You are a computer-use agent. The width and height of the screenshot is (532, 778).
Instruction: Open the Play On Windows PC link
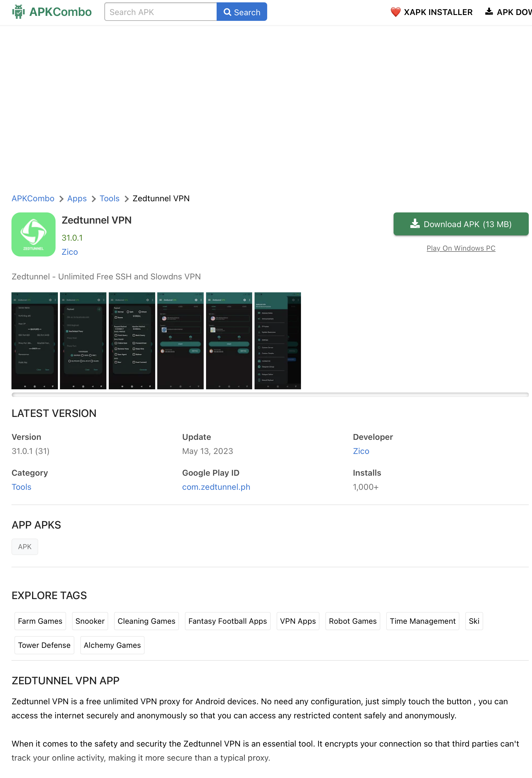(x=461, y=248)
